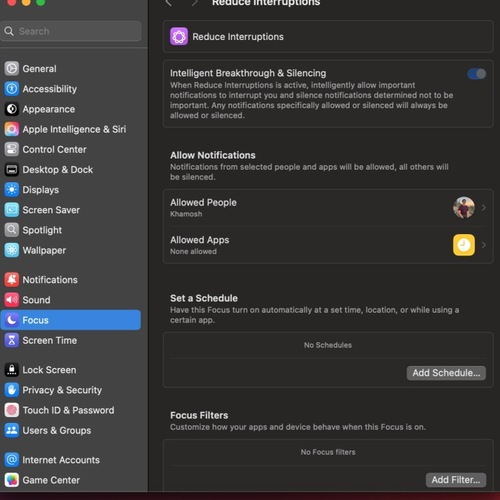Open Privacy & Security hand icon
This screenshot has width=500, height=500.
(x=12, y=390)
